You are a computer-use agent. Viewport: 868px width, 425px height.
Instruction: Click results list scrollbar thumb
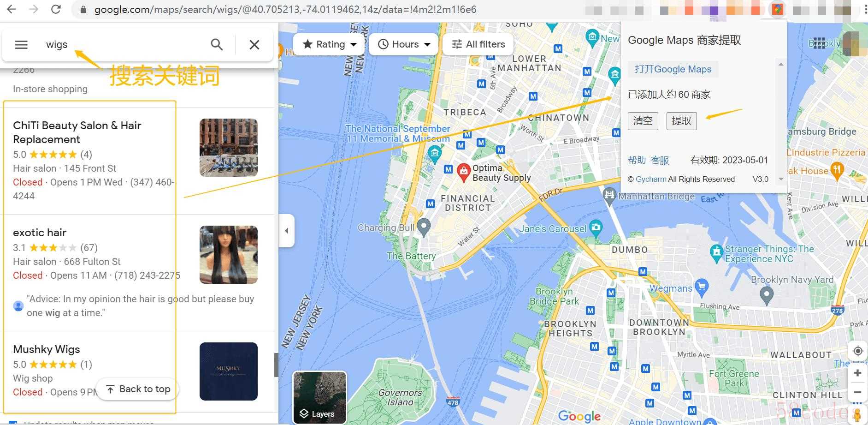pyautogui.click(x=276, y=365)
